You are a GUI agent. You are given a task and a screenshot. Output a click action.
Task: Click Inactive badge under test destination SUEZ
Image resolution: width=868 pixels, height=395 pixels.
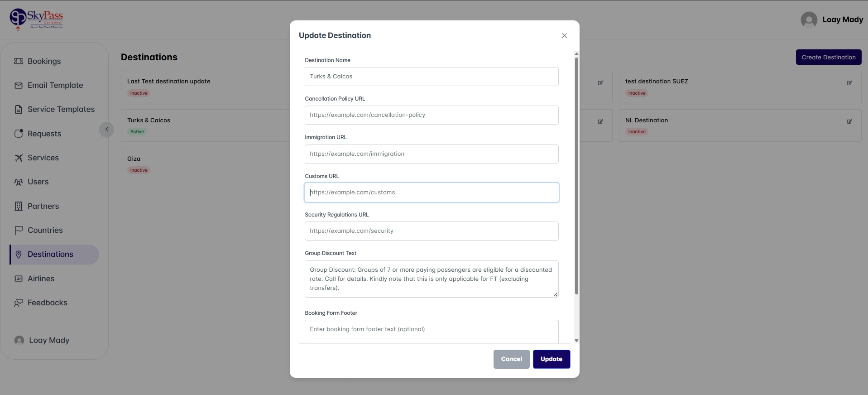(637, 93)
